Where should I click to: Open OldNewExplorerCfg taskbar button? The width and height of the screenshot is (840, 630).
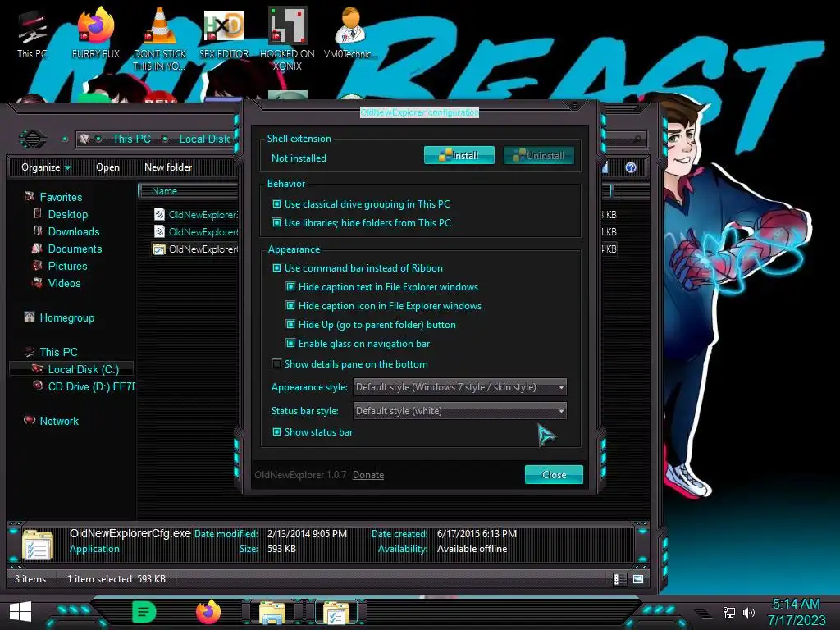click(336, 612)
